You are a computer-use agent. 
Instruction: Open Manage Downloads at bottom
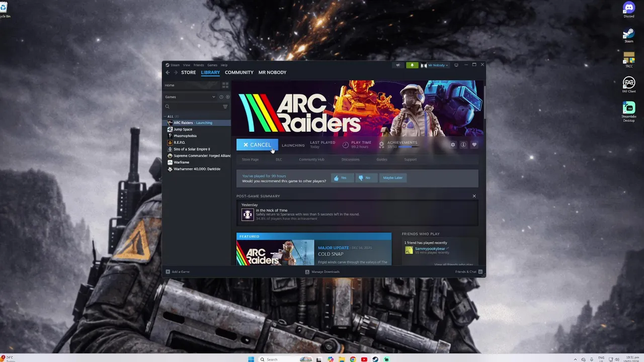pos(323,272)
